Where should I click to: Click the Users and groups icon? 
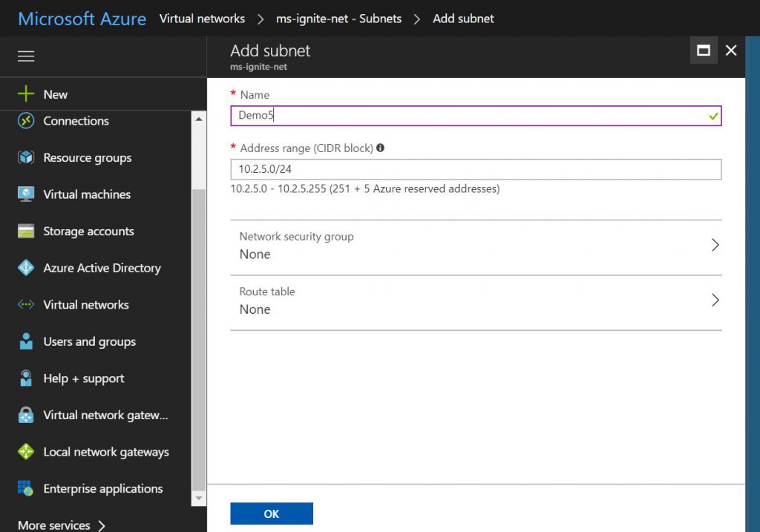(x=26, y=341)
